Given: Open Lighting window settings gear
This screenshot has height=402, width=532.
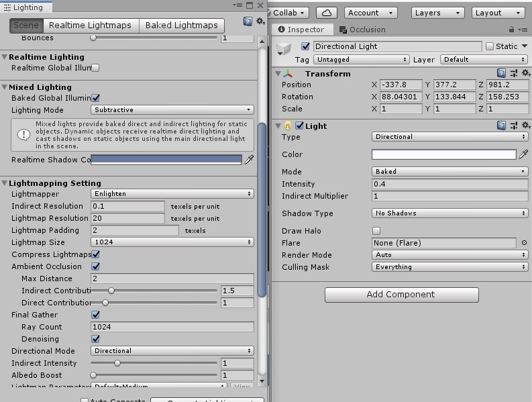Looking at the screenshot, I should click(260, 21).
